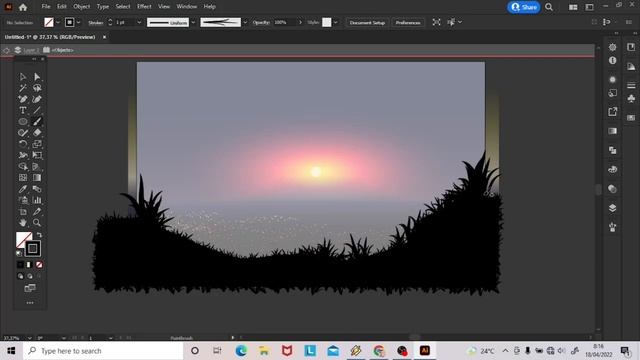Open the graphic Style dropdown
Image resolution: width=640 pixels, height=360 pixels.
336,22
